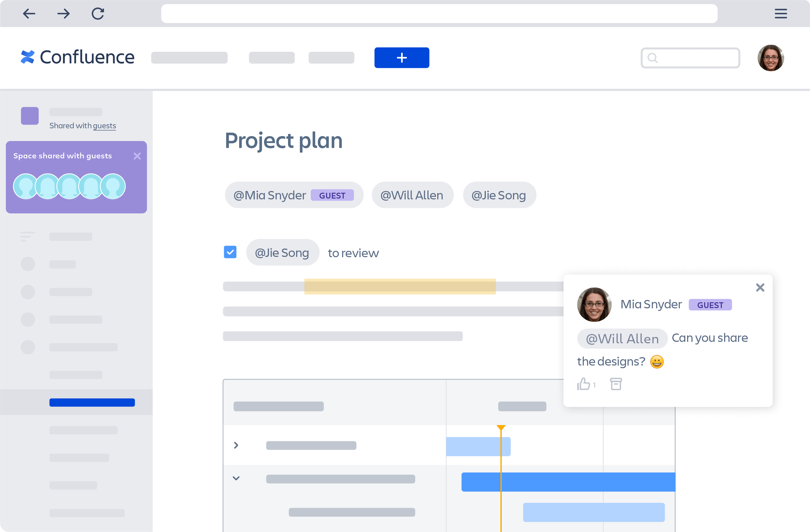Click the close (×) button on Mia's comment
The image size is (810, 532).
[x=760, y=287]
